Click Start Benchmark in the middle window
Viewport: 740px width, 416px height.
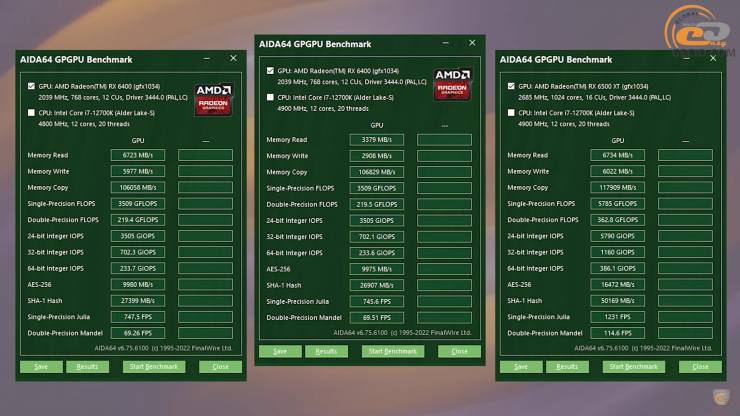point(393,351)
